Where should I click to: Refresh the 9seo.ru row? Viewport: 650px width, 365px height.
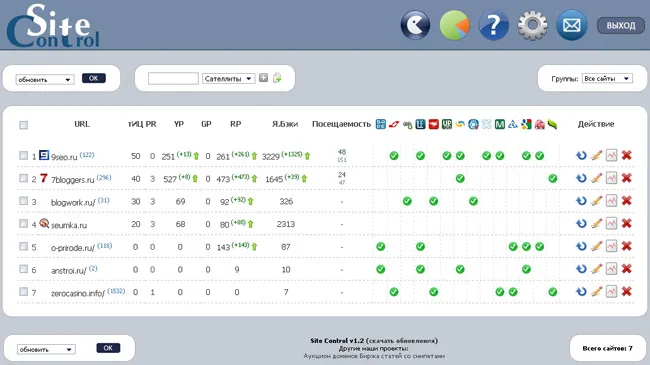tap(581, 156)
